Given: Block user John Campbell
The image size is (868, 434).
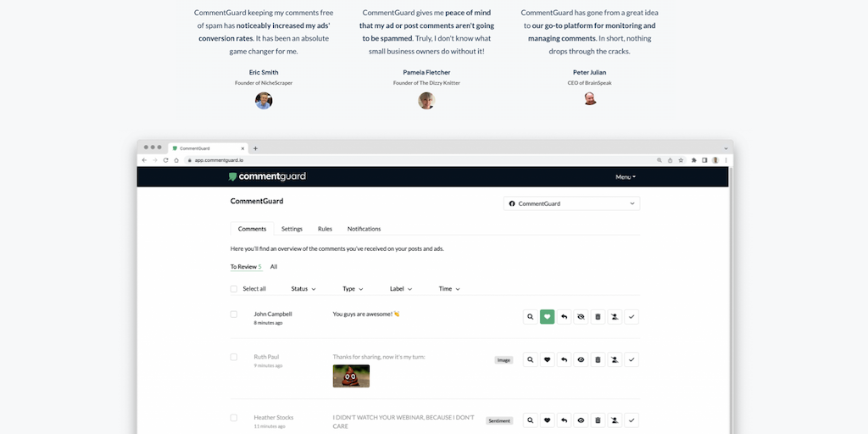Looking at the screenshot, I should pos(615,317).
